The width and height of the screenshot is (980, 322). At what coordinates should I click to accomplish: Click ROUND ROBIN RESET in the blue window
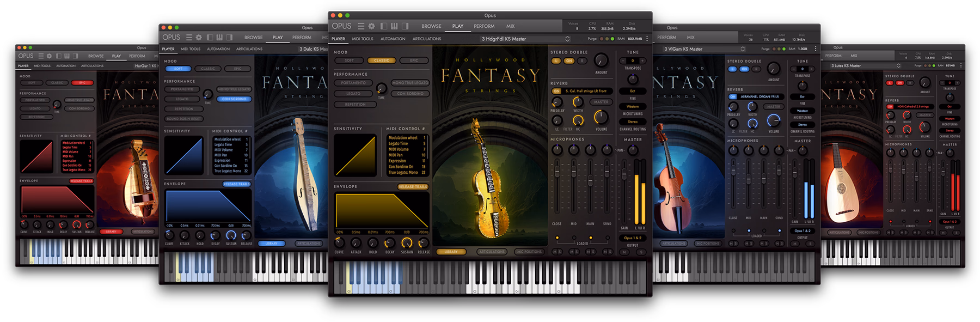(183, 119)
